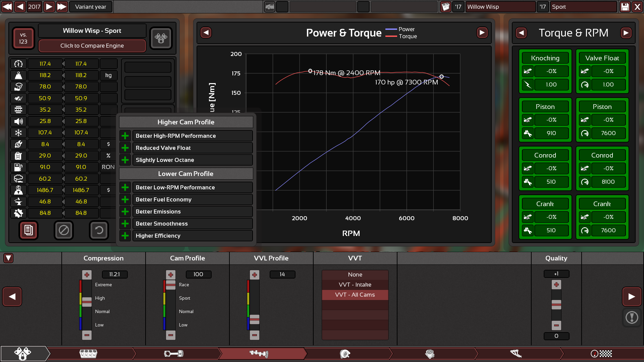The width and height of the screenshot is (644, 362).
Task: Click the save floppy disk icon
Action: point(625,7)
